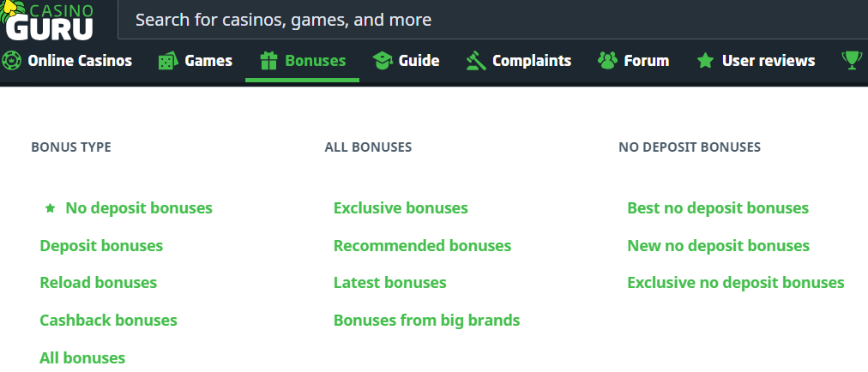The width and height of the screenshot is (868, 372).
Task: Click the Online Casinos chip icon
Action: pyautogui.click(x=11, y=61)
